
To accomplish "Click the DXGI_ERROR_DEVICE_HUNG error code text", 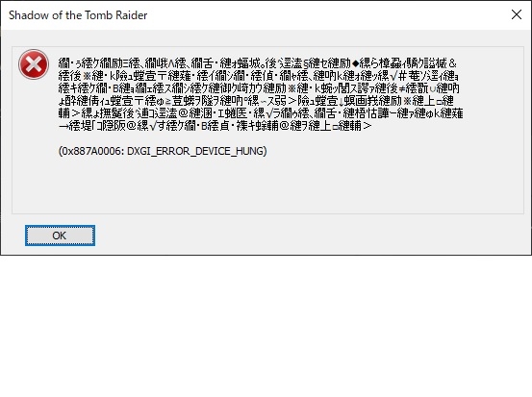I will point(195,151).
